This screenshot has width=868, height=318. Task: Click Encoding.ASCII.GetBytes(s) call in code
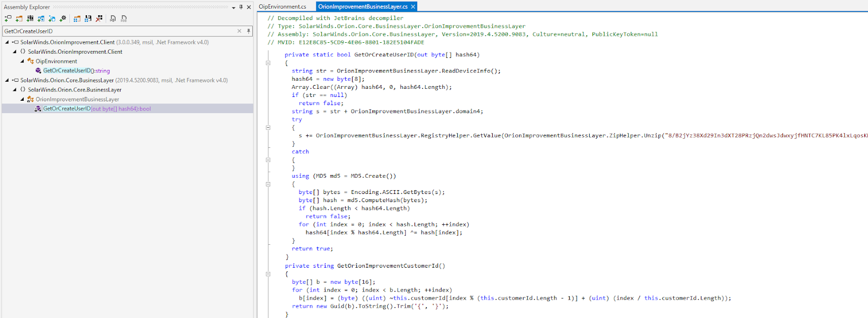tap(396, 192)
